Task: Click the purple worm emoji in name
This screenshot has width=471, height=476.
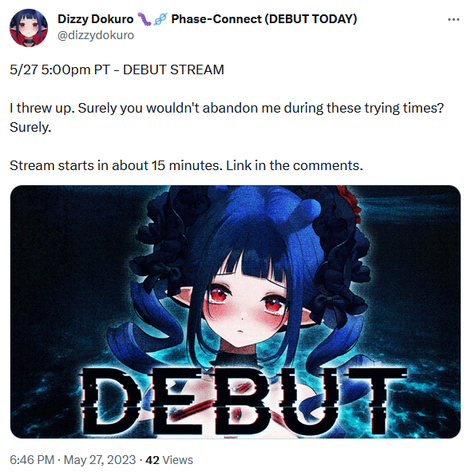Action: tap(144, 19)
